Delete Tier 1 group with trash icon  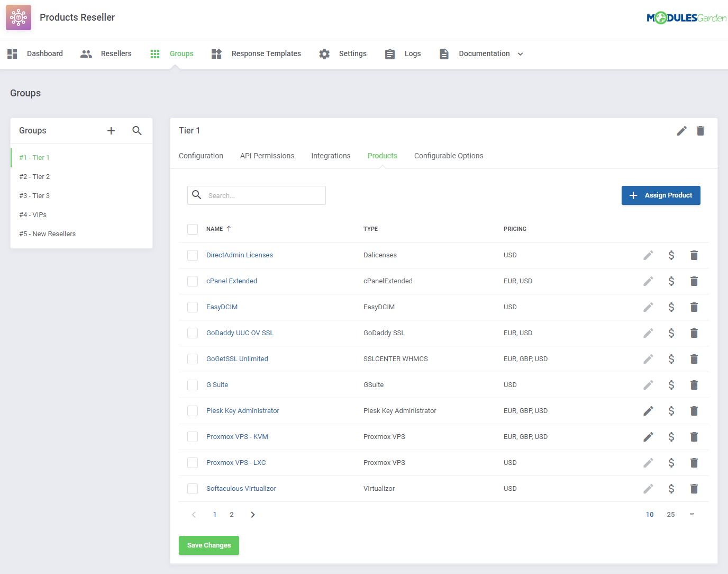tap(700, 131)
